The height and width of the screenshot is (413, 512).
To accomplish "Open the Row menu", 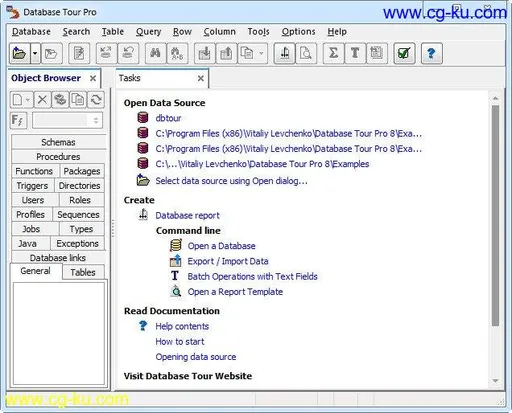I will click(x=182, y=32).
